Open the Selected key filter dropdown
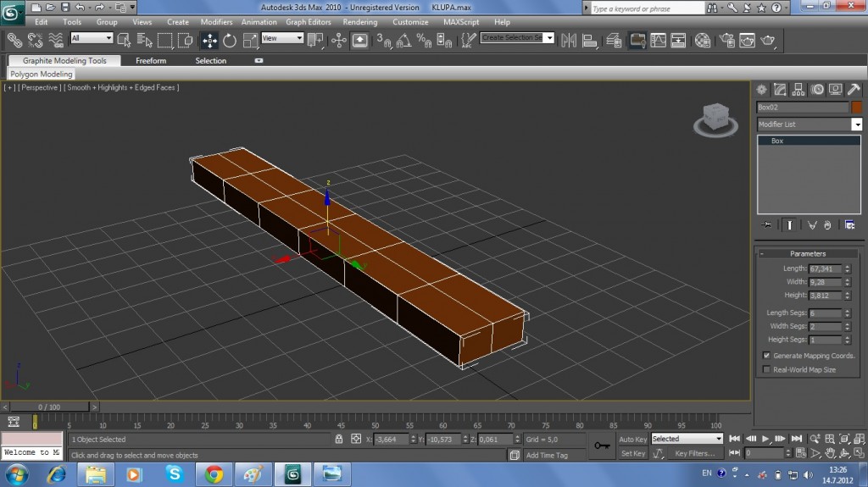 pyautogui.click(x=687, y=439)
